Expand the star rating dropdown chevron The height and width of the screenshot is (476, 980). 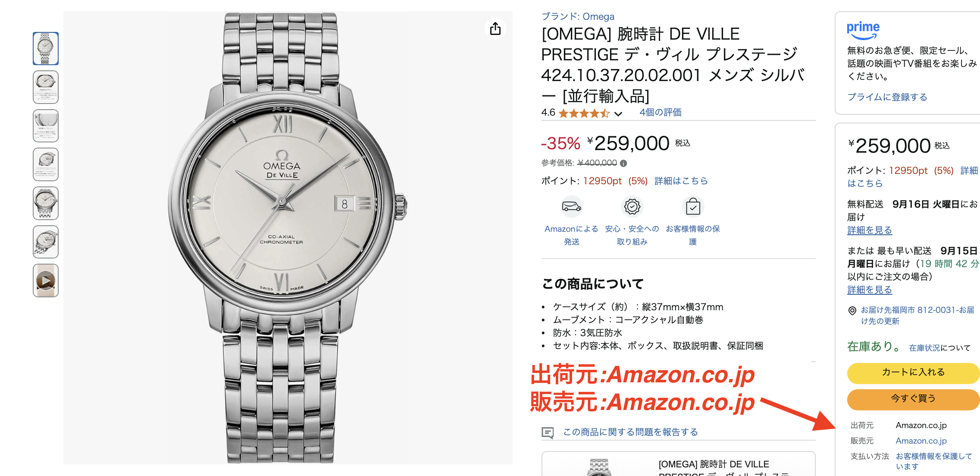(618, 113)
